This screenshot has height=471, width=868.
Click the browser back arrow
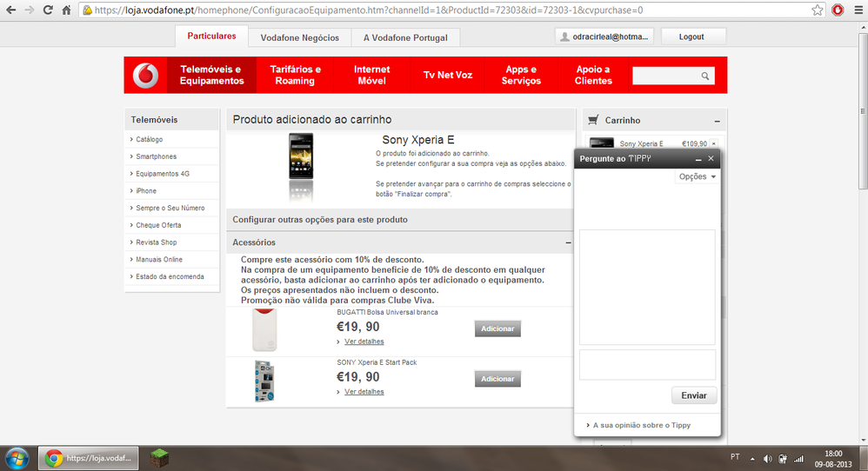pyautogui.click(x=10, y=10)
